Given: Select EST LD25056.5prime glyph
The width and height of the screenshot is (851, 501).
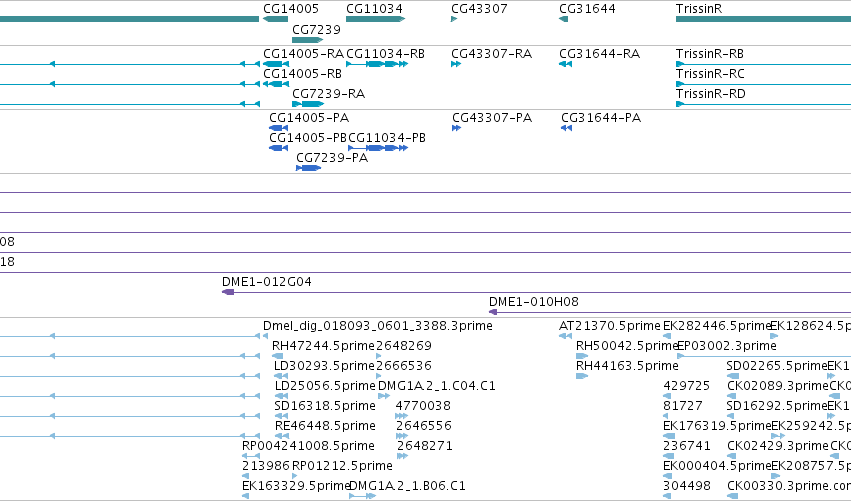Looking at the screenshot, I should click(x=281, y=396).
